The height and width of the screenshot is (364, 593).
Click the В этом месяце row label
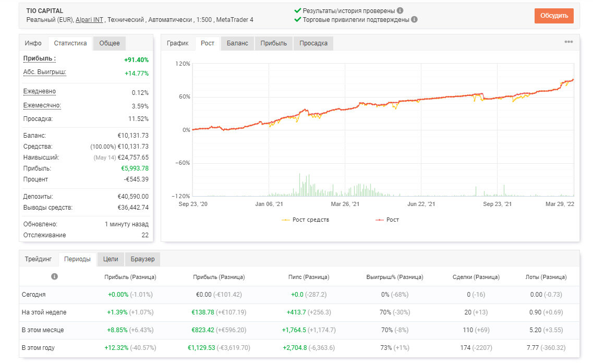(x=43, y=330)
